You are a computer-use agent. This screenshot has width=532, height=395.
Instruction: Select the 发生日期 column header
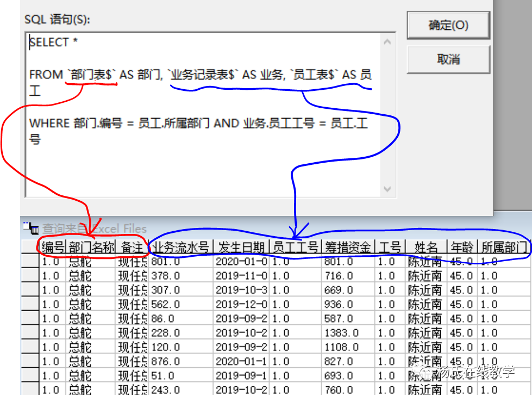[241, 247]
